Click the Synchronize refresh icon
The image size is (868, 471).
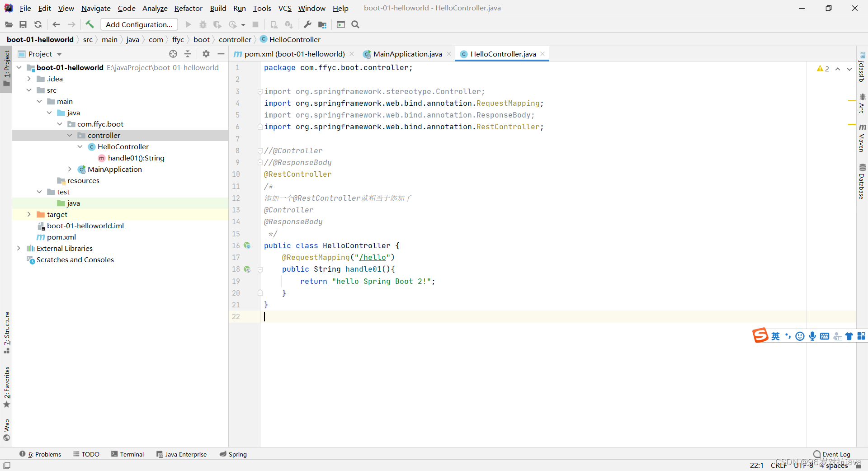[x=38, y=24]
